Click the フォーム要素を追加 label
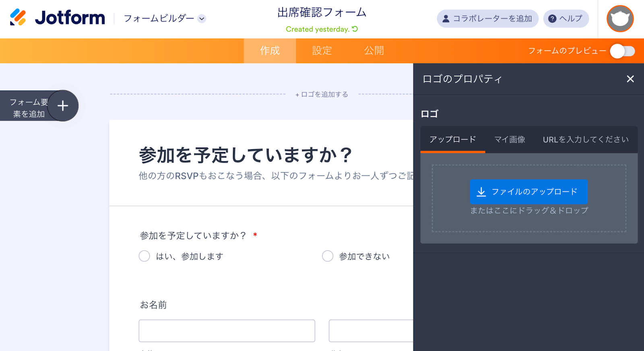The width and height of the screenshot is (644, 351). [x=29, y=108]
